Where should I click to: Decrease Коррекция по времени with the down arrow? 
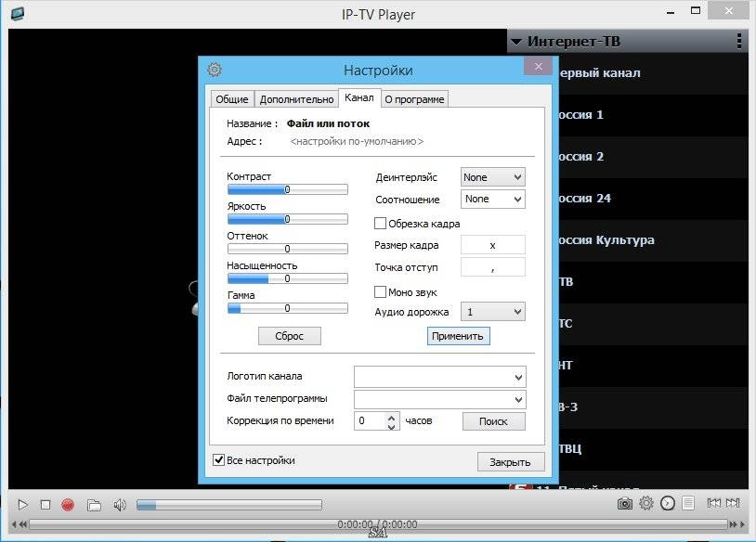(392, 426)
